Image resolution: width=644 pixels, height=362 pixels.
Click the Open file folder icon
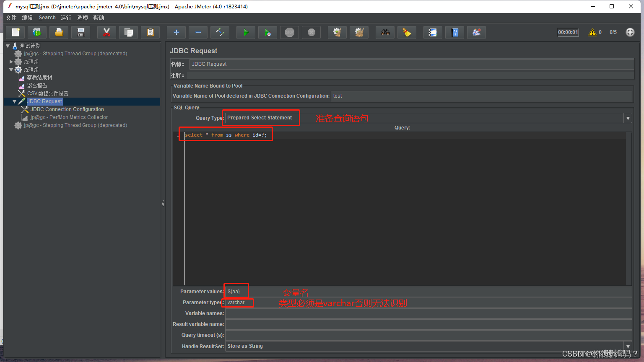[x=59, y=32]
